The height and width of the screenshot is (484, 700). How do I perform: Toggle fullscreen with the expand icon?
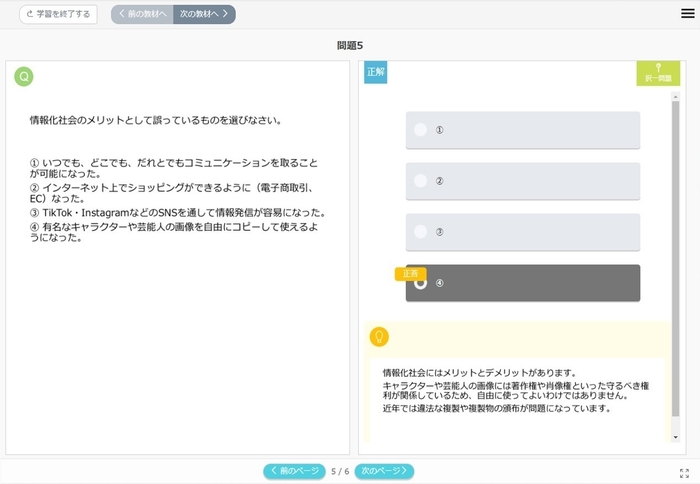(684, 472)
